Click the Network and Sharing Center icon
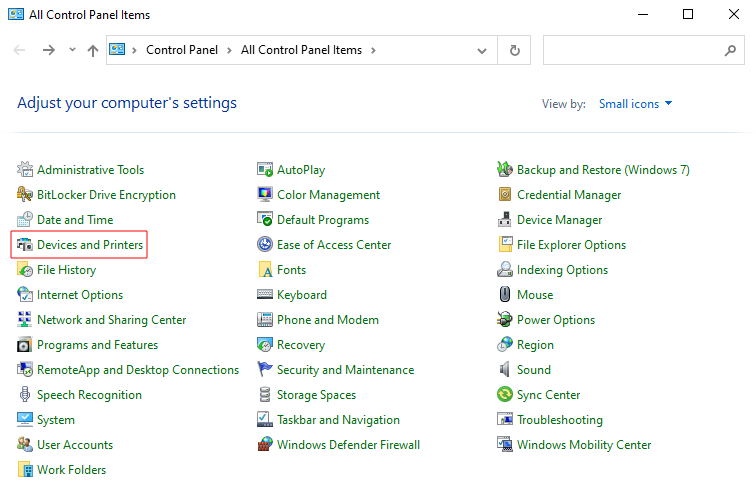756x487 pixels. pyautogui.click(x=25, y=320)
